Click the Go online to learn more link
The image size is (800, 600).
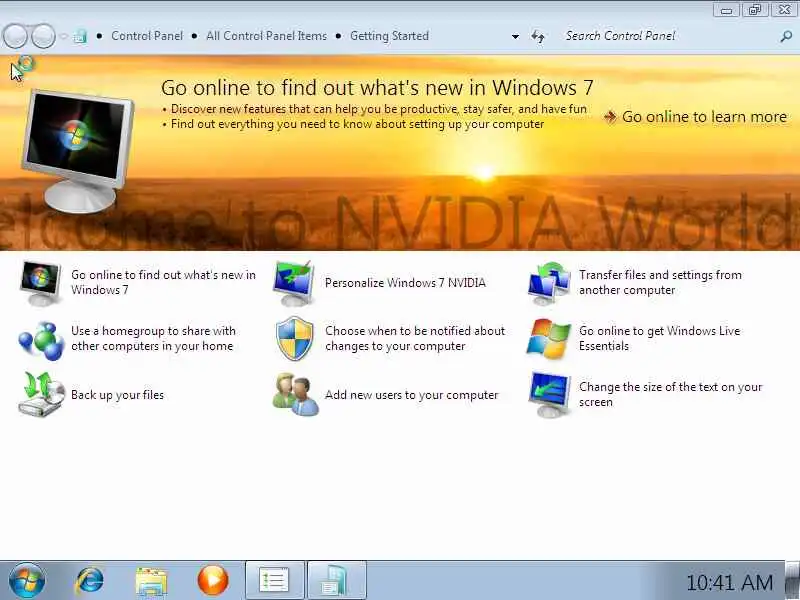pos(704,117)
